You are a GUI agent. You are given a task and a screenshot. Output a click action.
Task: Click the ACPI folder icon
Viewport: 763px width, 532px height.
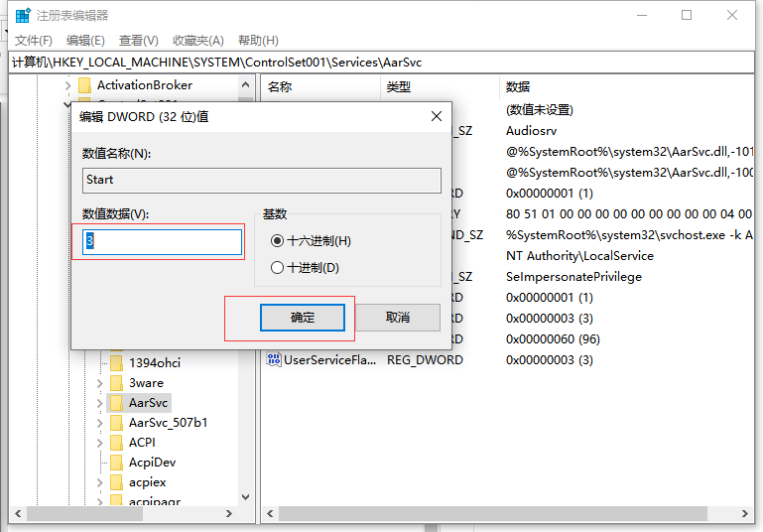[x=116, y=443]
